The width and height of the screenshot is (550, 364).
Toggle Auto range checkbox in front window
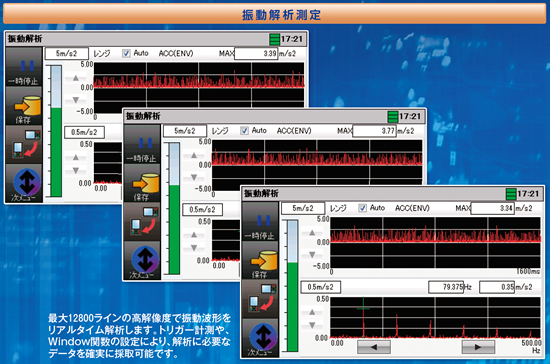point(362,208)
